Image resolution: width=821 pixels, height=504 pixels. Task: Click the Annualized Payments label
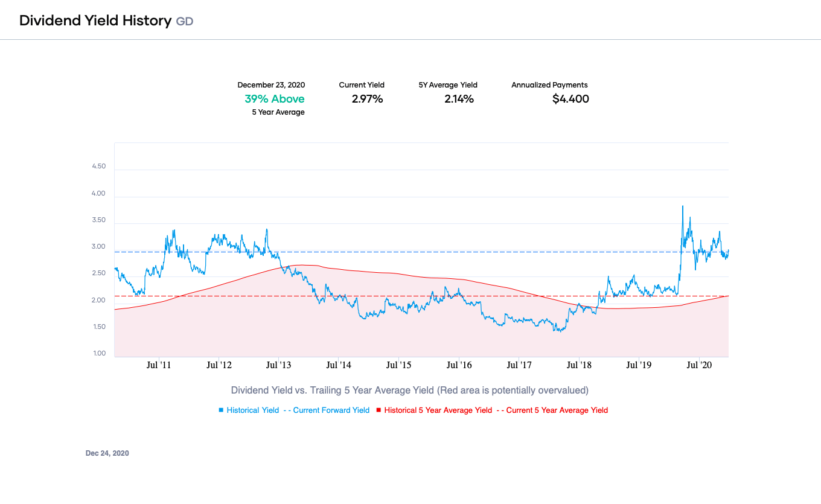pyautogui.click(x=549, y=85)
